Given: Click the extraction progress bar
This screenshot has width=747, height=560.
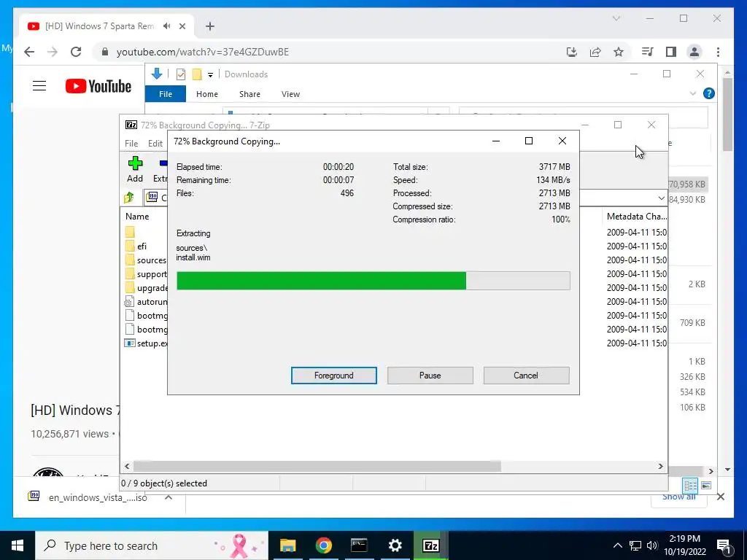Looking at the screenshot, I should click(373, 281).
